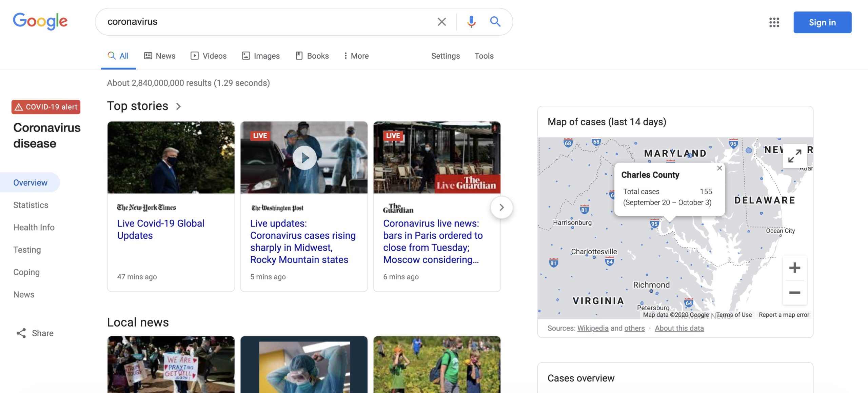Play the Washington Post live video
This screenshot has width=868, height=393.
tap(304, 158)
